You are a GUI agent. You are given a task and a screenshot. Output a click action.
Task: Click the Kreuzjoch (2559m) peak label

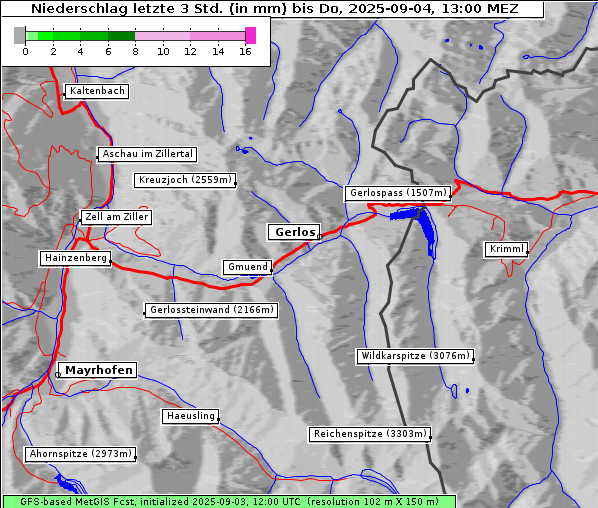[x=185, y=180]
